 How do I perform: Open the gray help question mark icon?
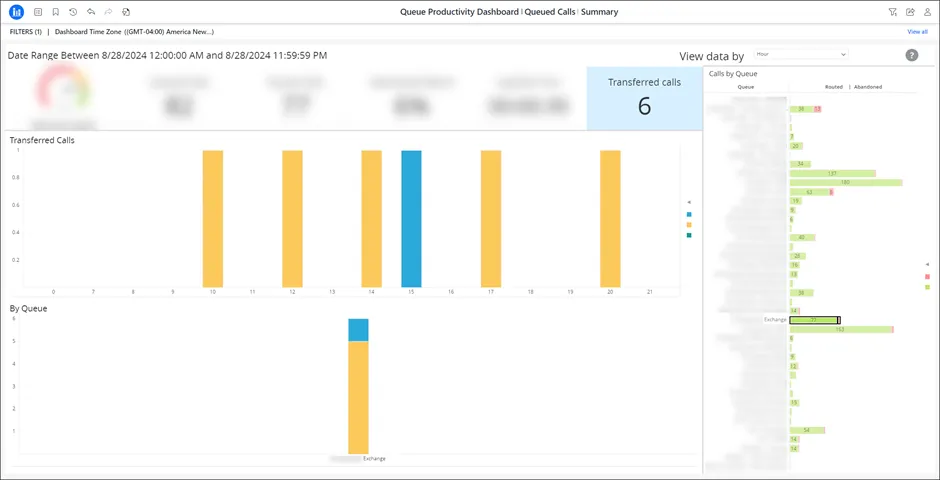point(912,55)
